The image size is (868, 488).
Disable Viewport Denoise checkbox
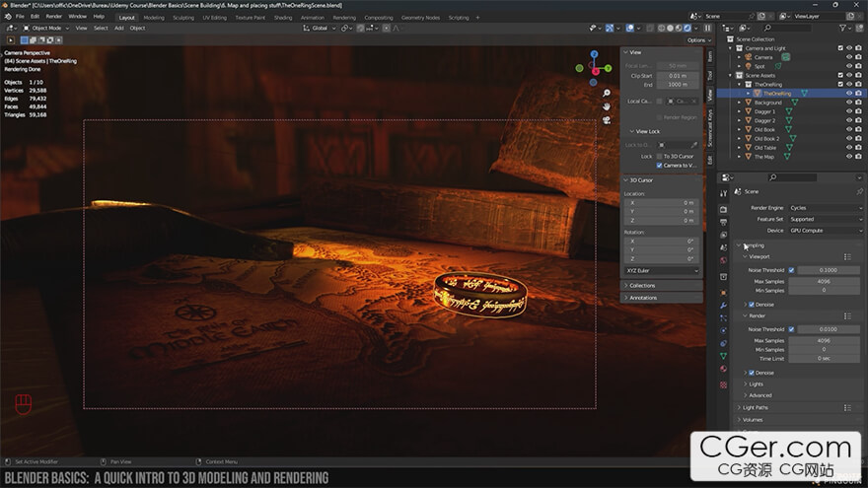click(x=752, y=305)
